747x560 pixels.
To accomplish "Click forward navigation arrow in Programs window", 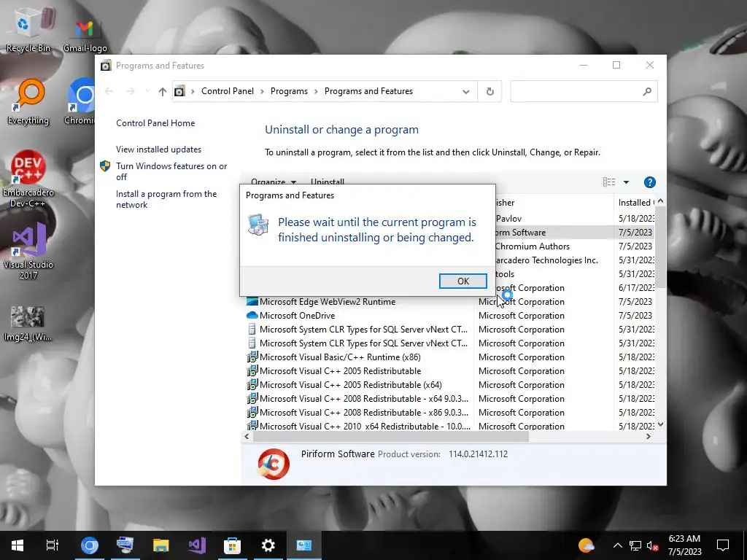I will tap(130, 91).
